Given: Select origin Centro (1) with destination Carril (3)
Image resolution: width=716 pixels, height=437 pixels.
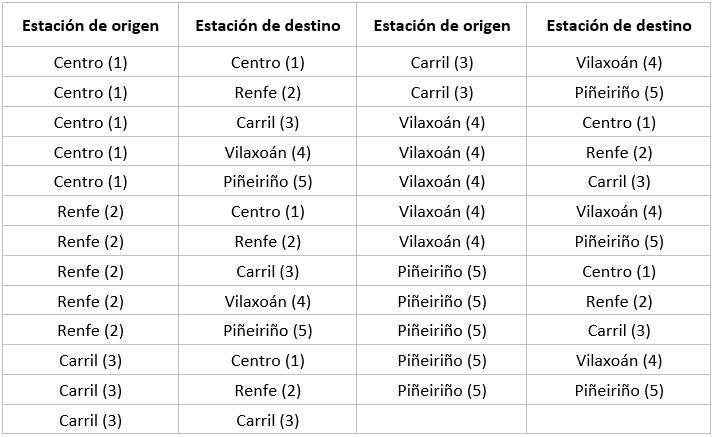Looking at the screenshot, I should pos(91,123).
